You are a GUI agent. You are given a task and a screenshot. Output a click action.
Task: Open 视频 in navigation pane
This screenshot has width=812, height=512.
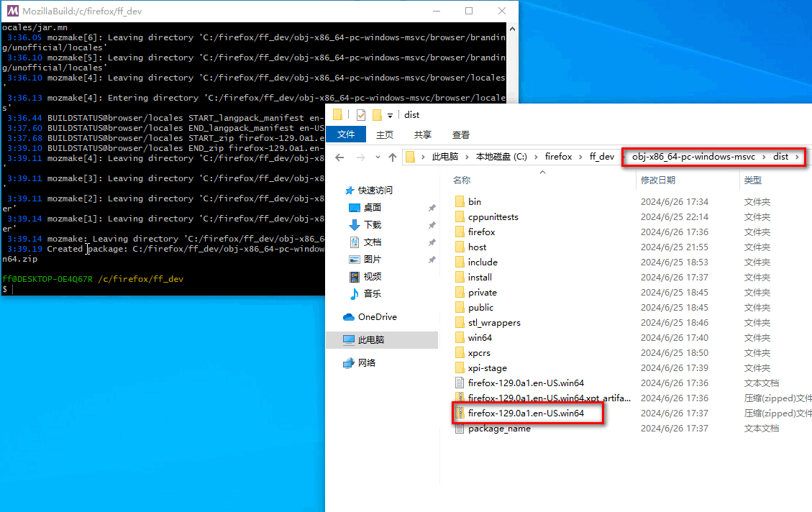tap(372, 276)
